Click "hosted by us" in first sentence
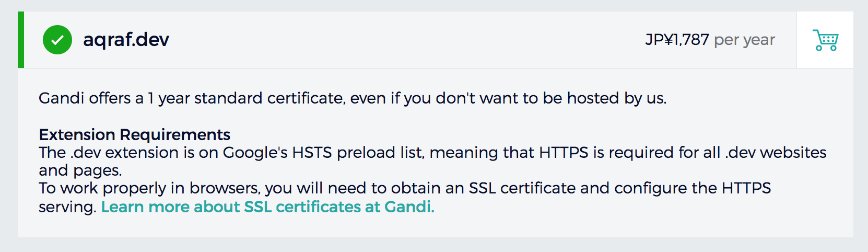 pos(617,98)
